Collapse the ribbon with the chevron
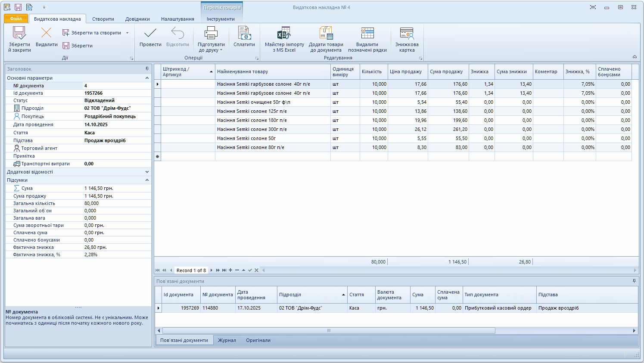 coord(635,57)
